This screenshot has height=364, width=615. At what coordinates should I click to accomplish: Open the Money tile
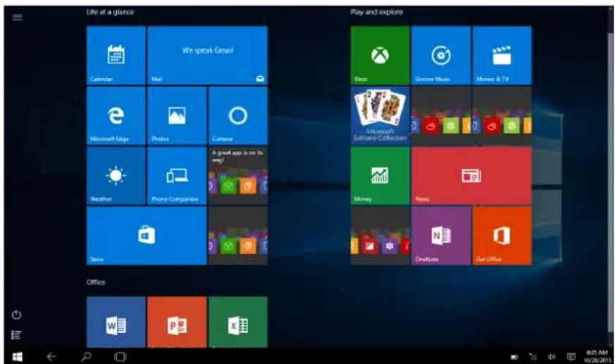click(x=380, y=176)
